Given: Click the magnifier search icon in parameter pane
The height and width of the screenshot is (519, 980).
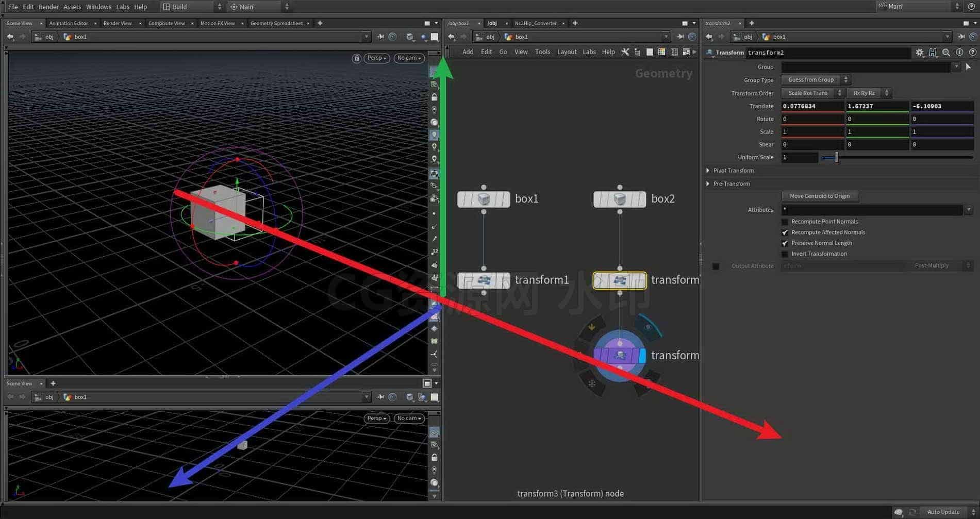Looking at the screenshot, I should [946, 52].
